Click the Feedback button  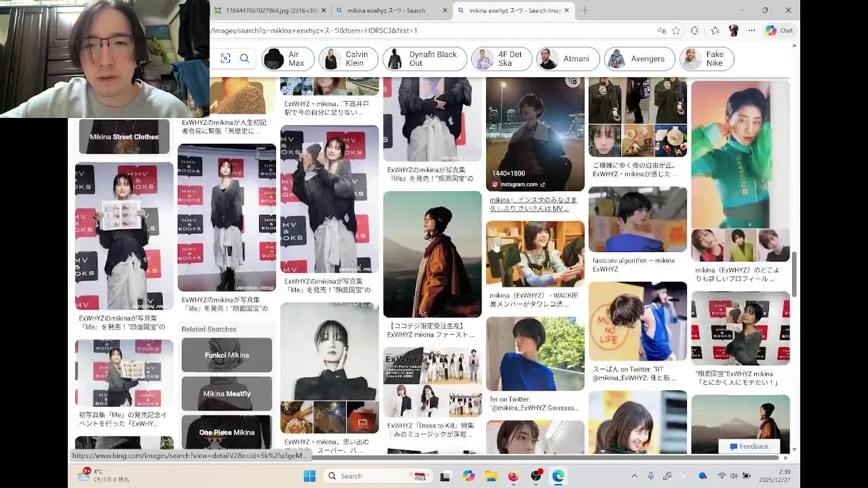pyautogui.click(x=749, y=447)
